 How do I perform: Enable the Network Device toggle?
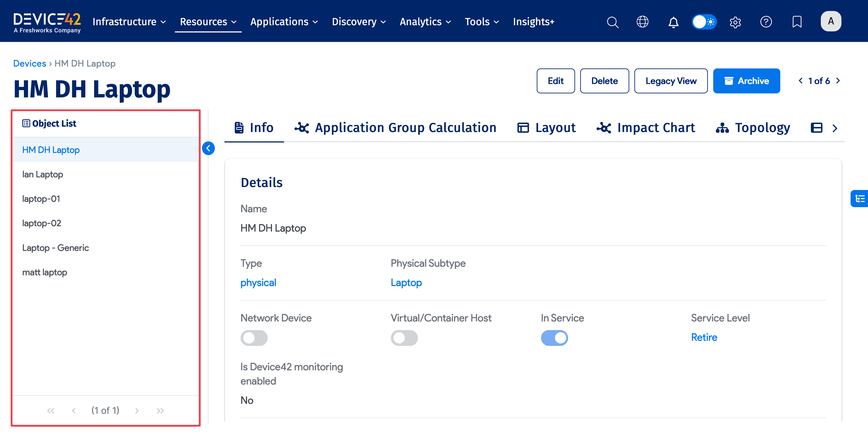(x=254, y=338)
